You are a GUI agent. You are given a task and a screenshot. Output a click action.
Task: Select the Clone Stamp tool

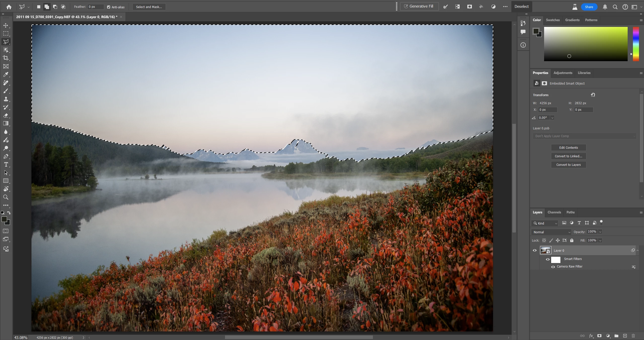click(6, 99)
